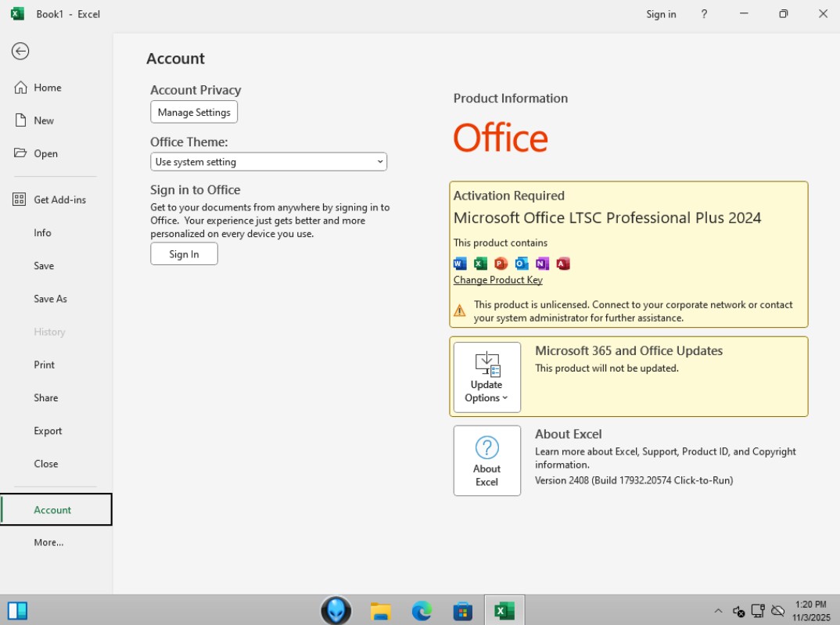Viewport: 840px width, 625px height.
Task: Open Microsoft Store from the taskbar
Action: click(x=462, y=611)
